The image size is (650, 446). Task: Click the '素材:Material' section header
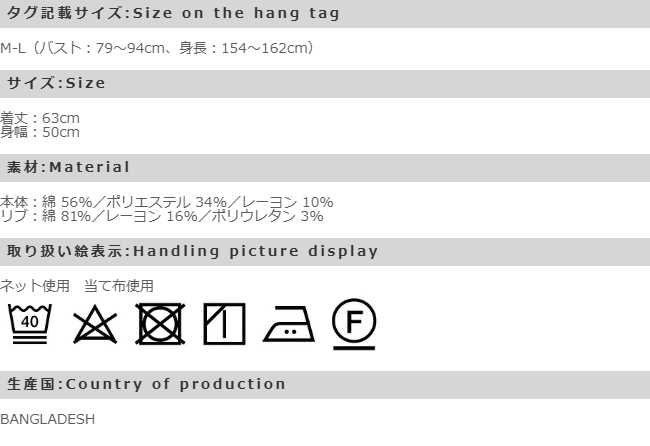tap(69, 167)
